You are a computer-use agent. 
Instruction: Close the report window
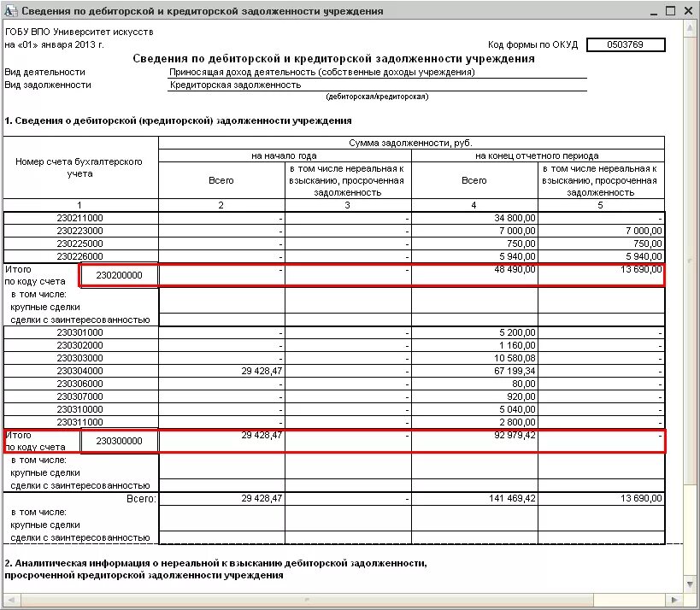click(x=688, y=11)
